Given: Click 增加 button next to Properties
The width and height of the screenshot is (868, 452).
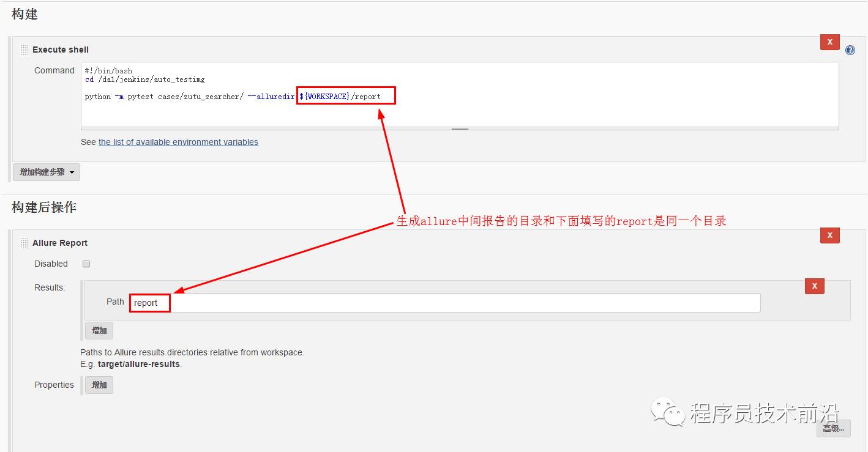Looking at the screenshot, I should [99, 385].
